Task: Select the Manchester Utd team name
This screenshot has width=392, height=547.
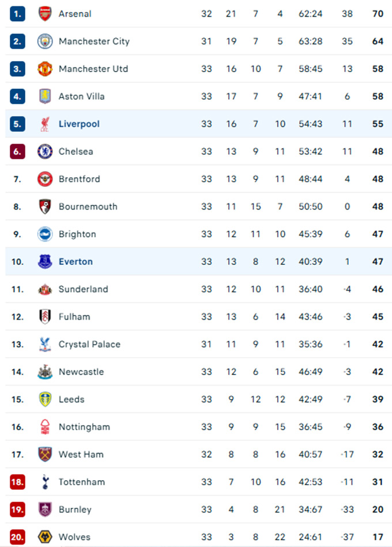Action: tap(93, 69)
